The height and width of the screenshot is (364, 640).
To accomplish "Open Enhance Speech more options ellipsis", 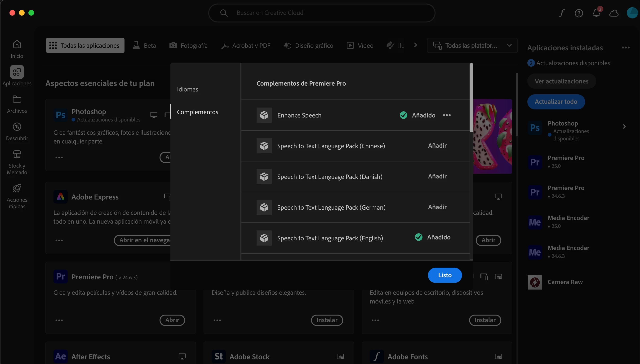I will tap(447, 115).
